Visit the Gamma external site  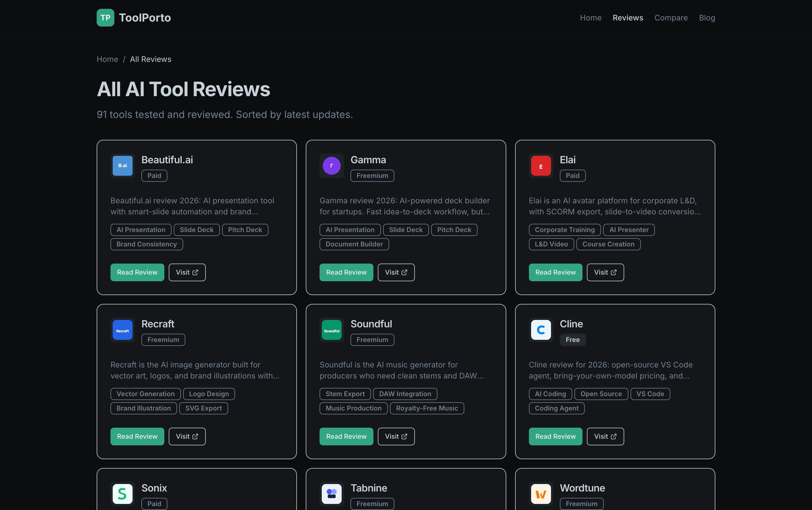pyautogui.click(x=396, y=272)
